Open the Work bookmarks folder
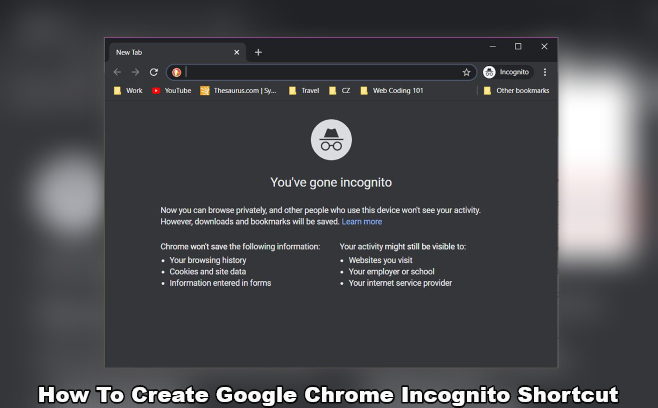 point(128,91)
